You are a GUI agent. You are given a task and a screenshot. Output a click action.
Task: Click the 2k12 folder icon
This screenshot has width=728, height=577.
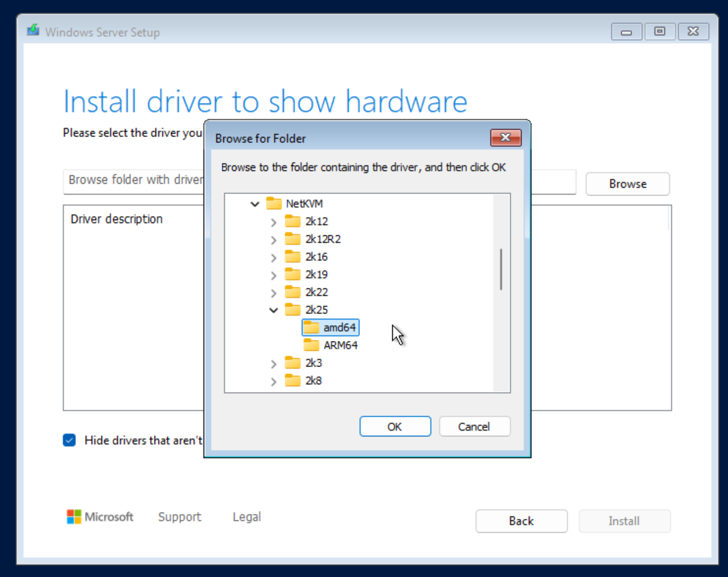click(x=292, y=221)
